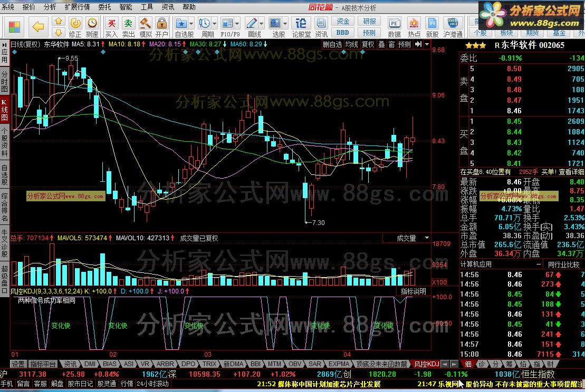The image size is (585, 392).
Task: Toggle the 复权 adjustment option
Action: (368, 44)
